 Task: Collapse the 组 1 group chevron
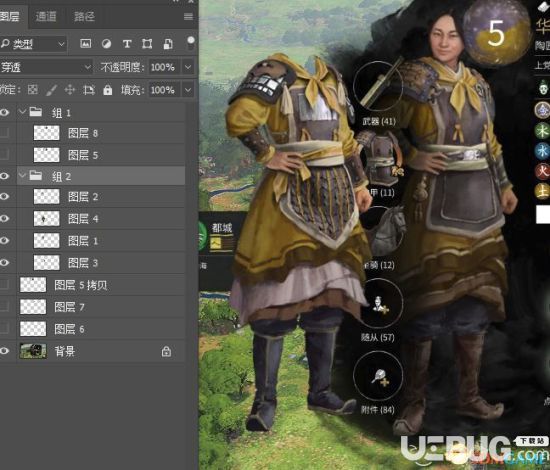[x=22, y=112]
